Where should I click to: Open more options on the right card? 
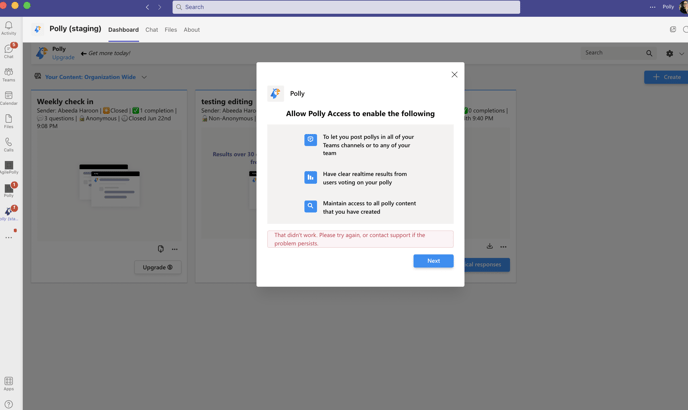click(503, 247)
